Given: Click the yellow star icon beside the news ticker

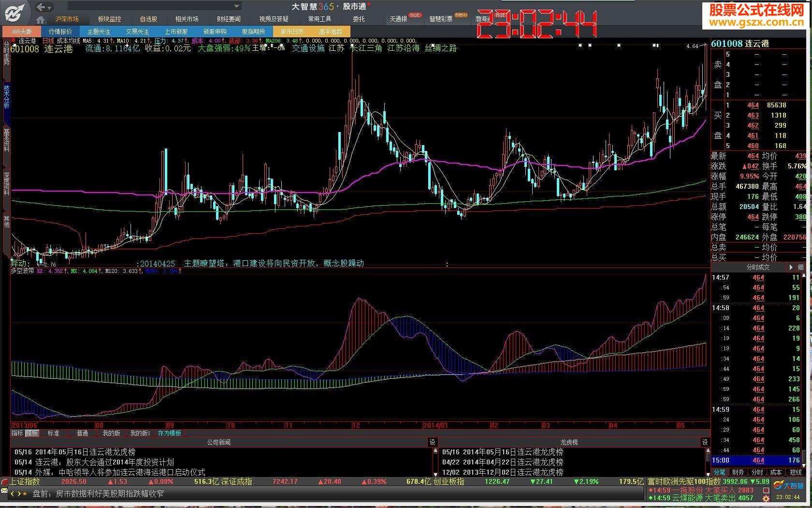Looking at the screenshot, I should [25, 494].
